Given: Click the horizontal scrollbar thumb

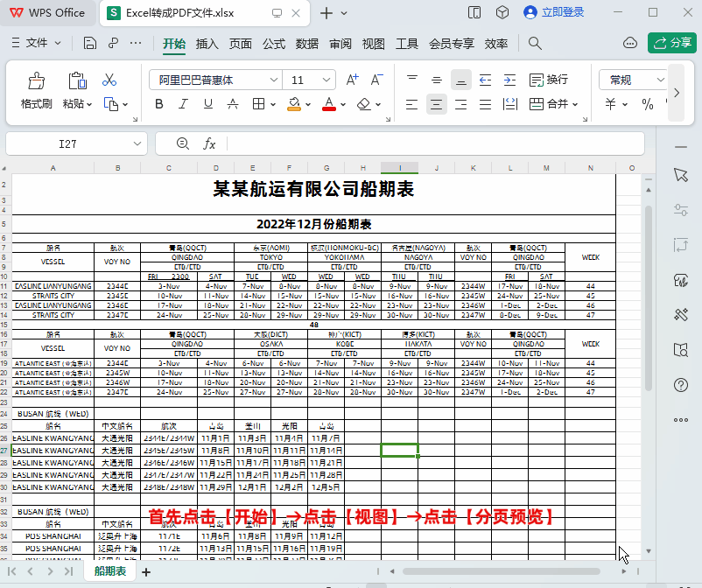Looking at the screenshot, I should (501, 571).
